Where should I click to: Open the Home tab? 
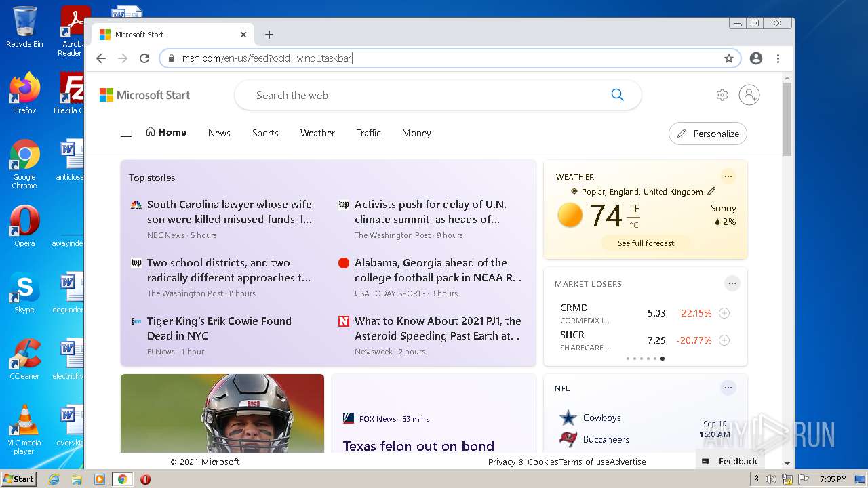(166, 132)
